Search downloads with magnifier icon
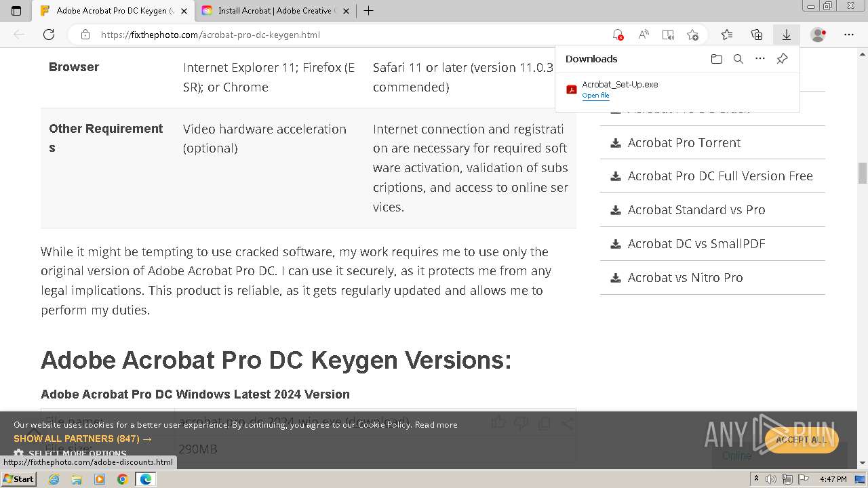Screen dimensions: 868x488 pos(738,59)
